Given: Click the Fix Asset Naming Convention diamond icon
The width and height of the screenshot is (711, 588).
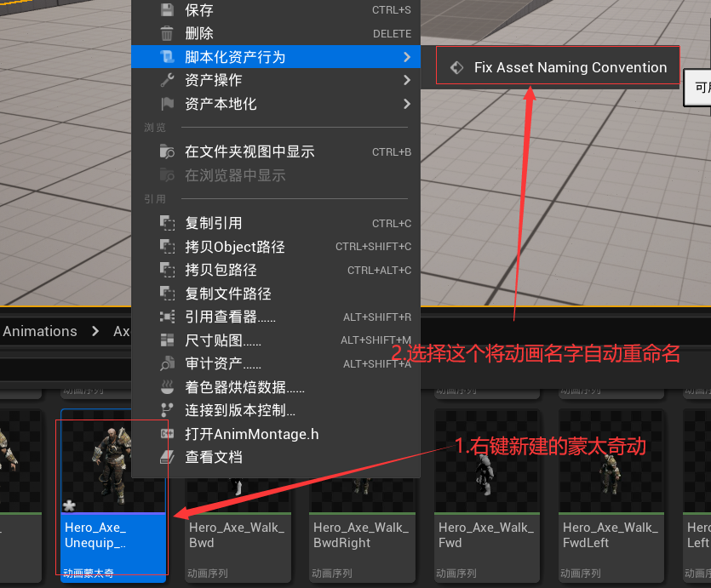Looking at the screenshot, I should (x=456, y=67).
